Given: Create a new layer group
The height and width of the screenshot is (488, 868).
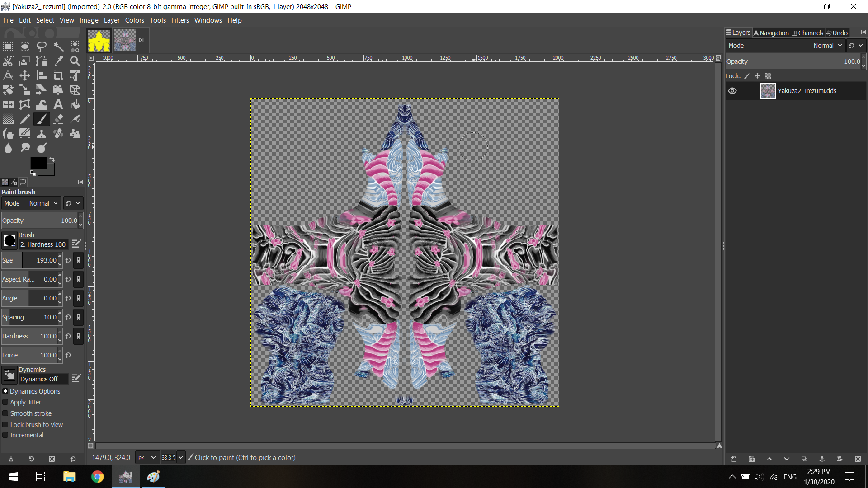Looking at the screenshot, I should pyautogui.click(x=751, y=459).
